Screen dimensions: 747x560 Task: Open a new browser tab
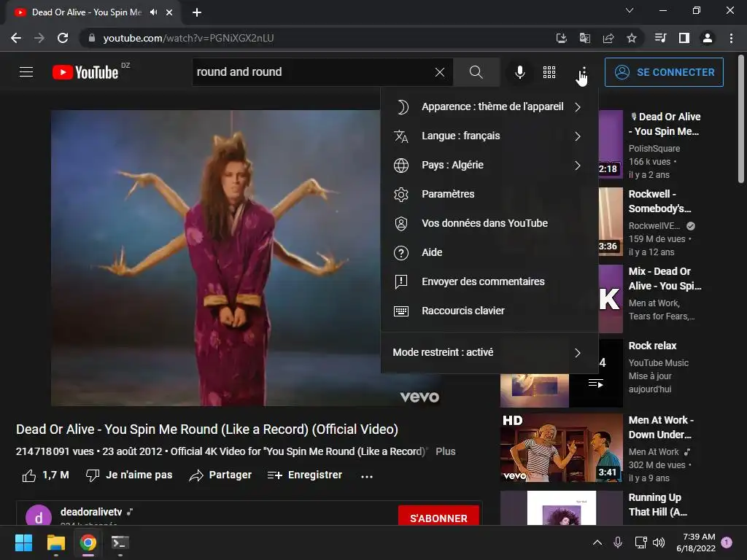pyautogui.click(x=197, y=12)
